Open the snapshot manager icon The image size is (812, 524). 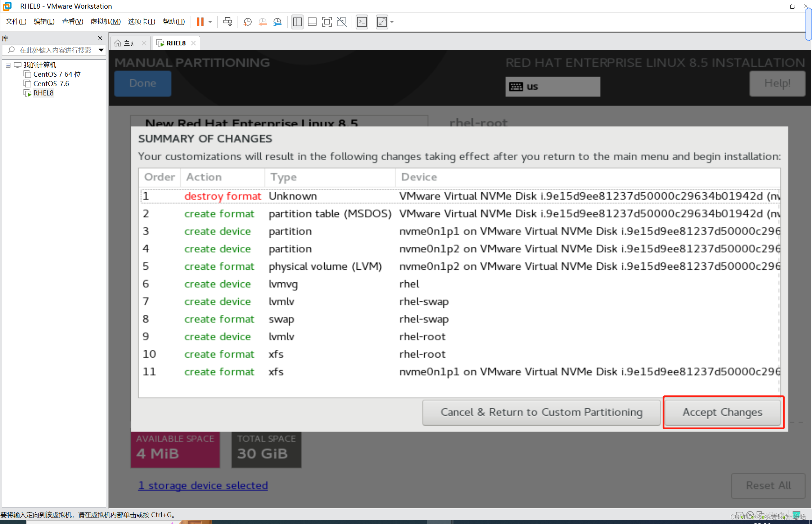(277, 22)
